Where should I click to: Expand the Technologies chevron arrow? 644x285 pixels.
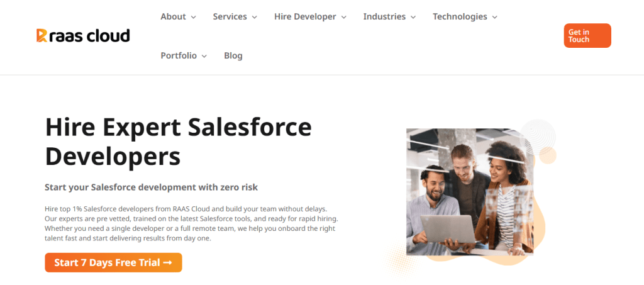coord(494,18)
